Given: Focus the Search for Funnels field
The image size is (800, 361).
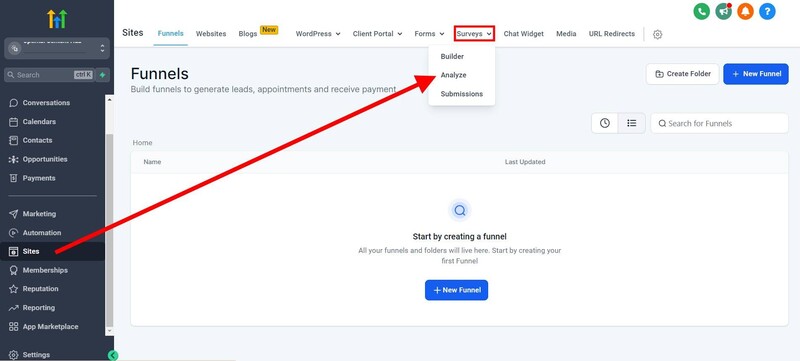Looking at the screenshot, I should [x=719, y=123].
